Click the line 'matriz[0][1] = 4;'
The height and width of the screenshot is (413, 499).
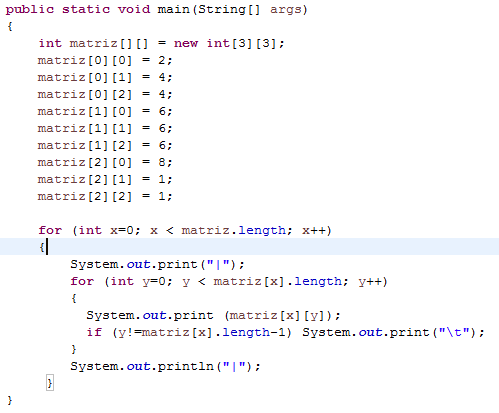[105, 77]
